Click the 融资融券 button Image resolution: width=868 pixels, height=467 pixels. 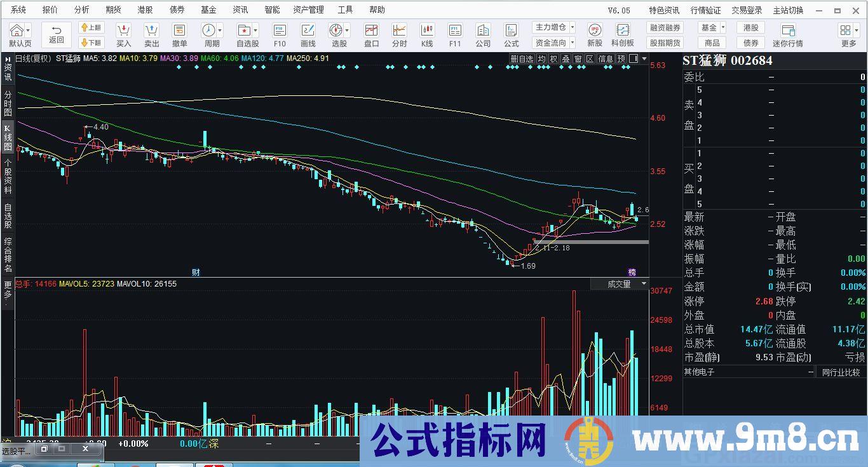click(665, 27)
